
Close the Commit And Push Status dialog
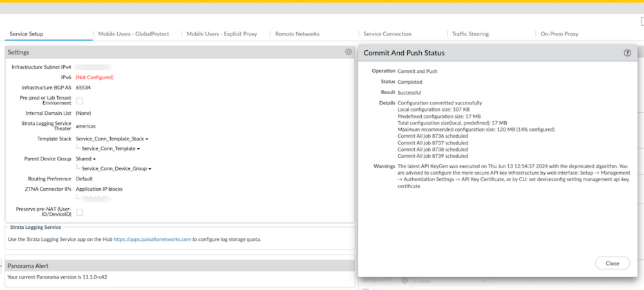612,263
